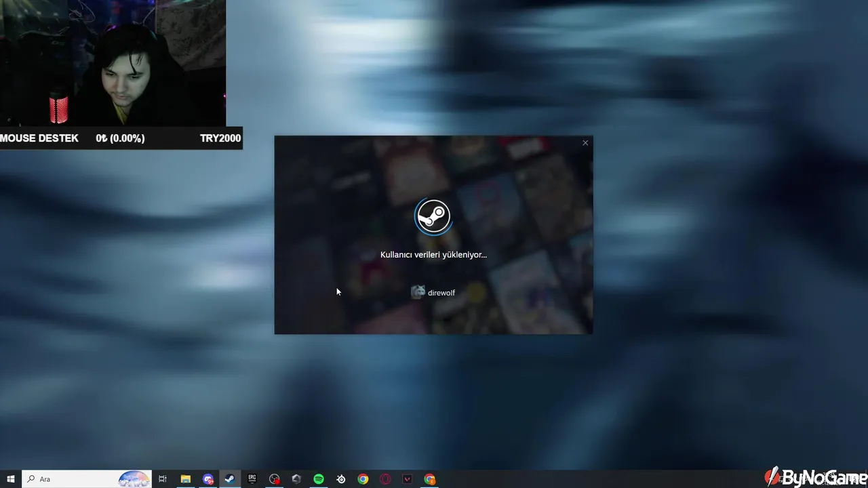Open Discord from the taskbar

tap(208, 479)
